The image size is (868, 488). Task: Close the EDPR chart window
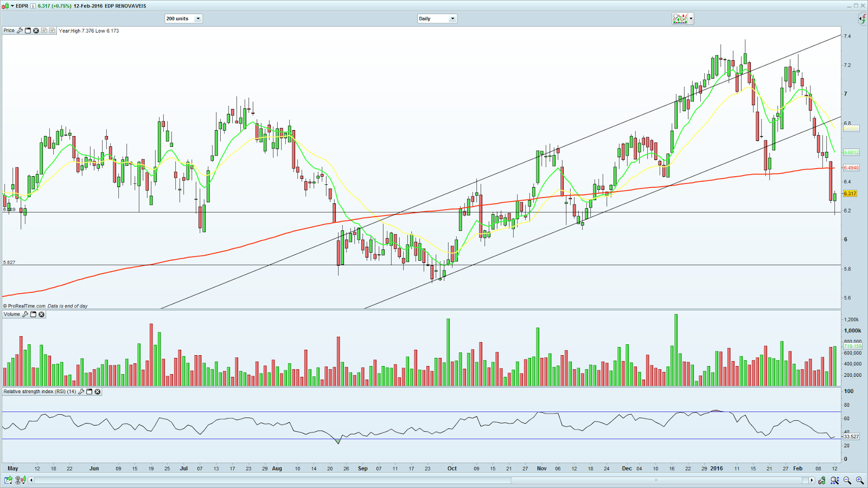(863, 5)
